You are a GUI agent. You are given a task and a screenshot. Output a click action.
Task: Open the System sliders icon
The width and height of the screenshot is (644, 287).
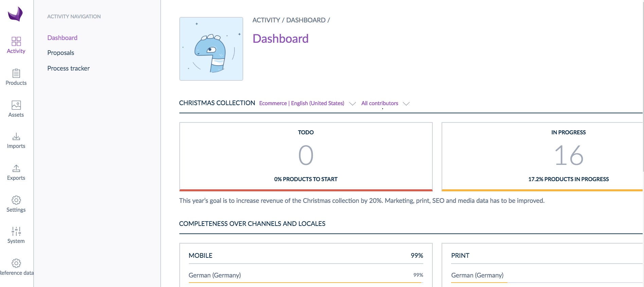click(x=16, y=232)
